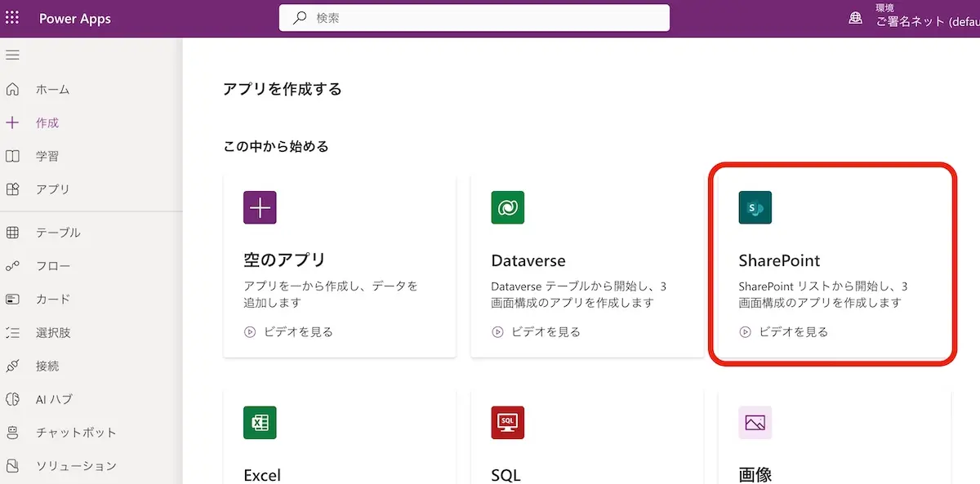Click the テーブル grid icon
Image resolution: width=980 pixels, height=484 pixels.
point(12,233)
